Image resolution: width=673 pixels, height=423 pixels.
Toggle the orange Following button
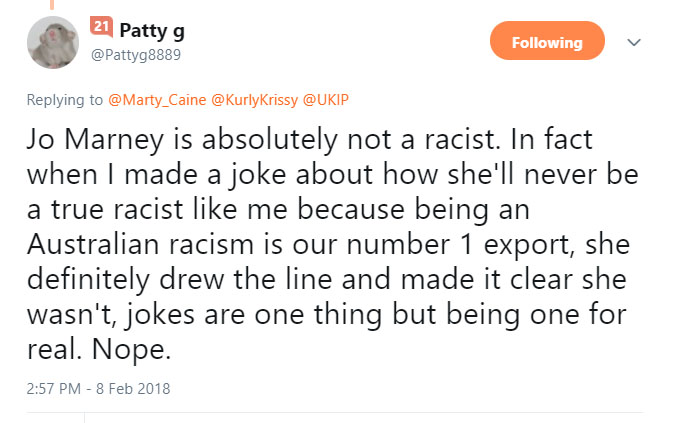coord(547,41)
